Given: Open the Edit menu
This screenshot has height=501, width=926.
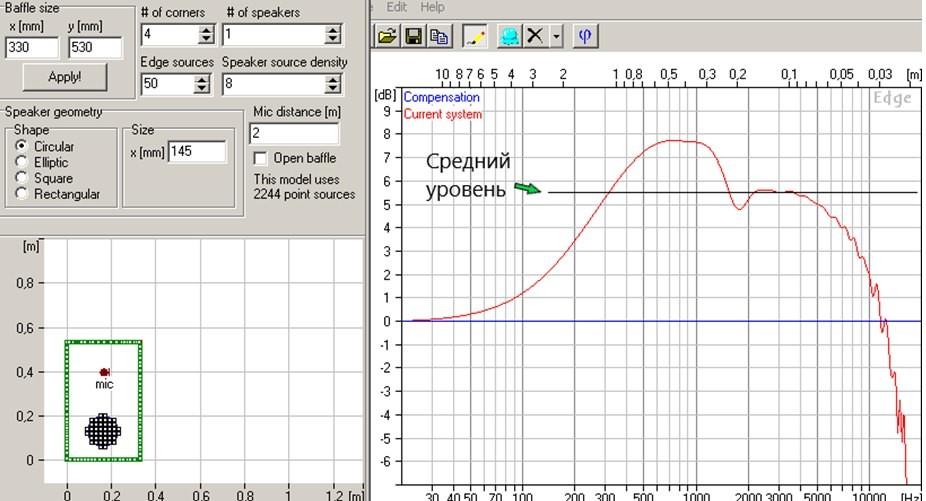Looking at the screenshot, I should [396, 7].
